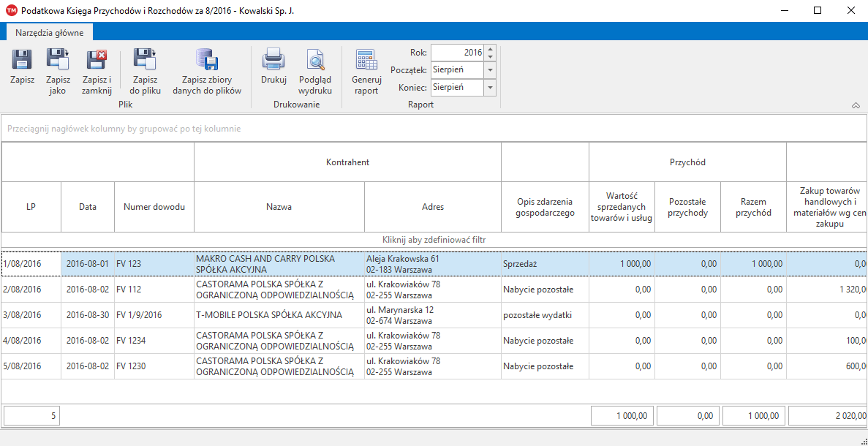Click the Zapisz save icon
Image resolution: width=868 pixels, height=446 pixels.
[22, 60]
